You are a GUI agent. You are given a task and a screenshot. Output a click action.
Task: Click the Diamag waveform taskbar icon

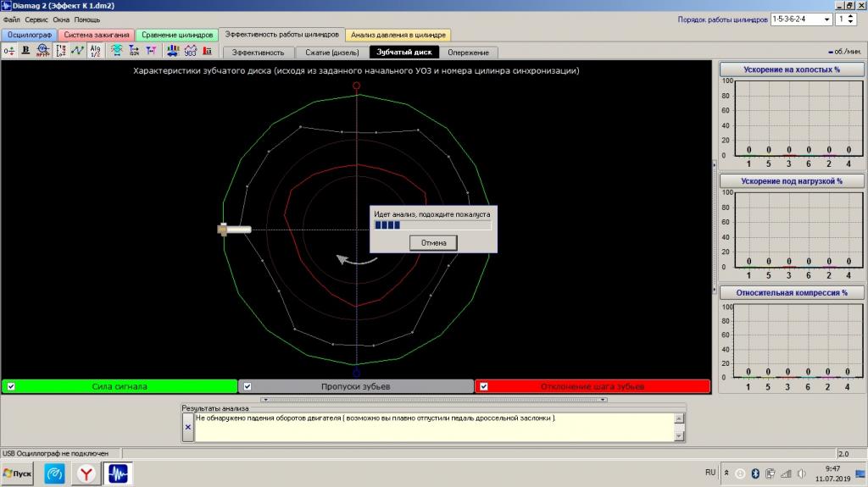coord(118,473)
